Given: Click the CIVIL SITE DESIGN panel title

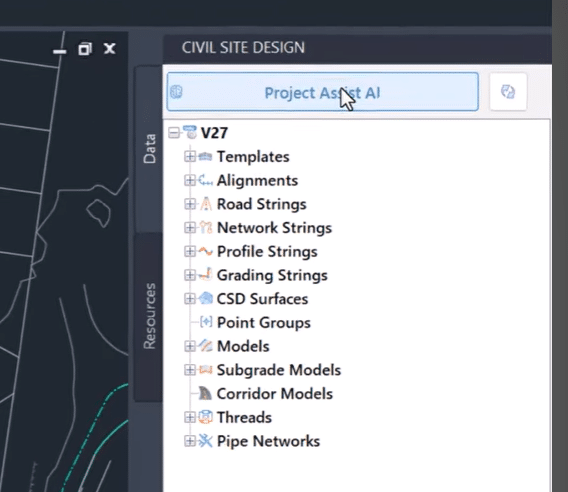Looking at the screenshot, I should click(x=243, y=47).
